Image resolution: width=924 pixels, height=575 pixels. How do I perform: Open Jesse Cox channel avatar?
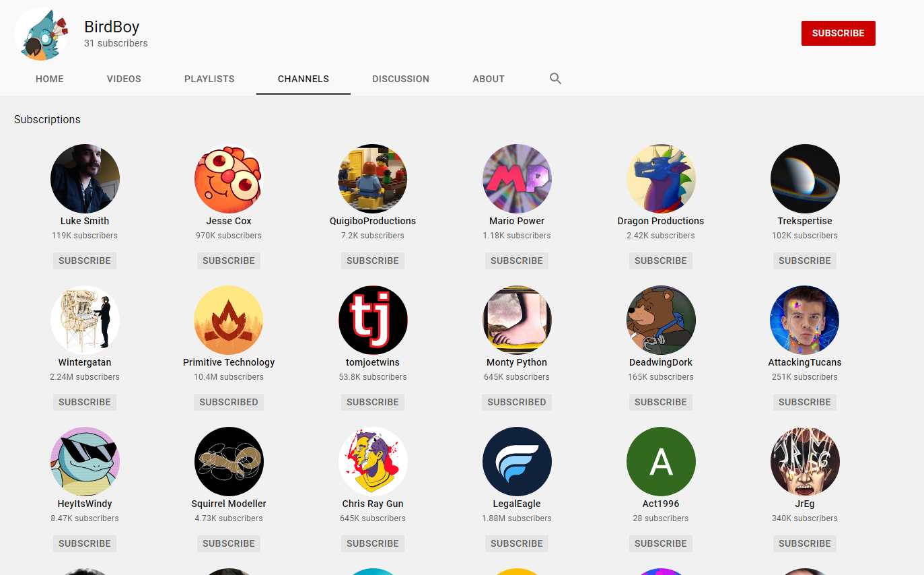pos(229,178)
